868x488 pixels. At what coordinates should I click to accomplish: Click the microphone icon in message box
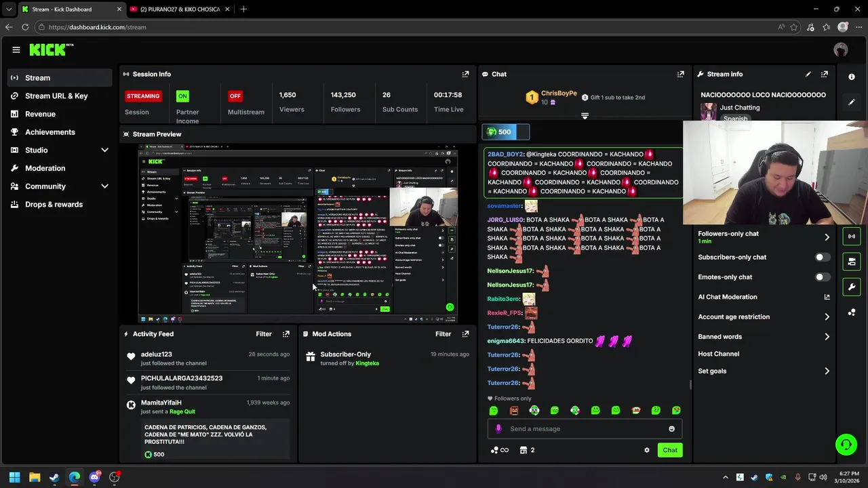point(498,428)
